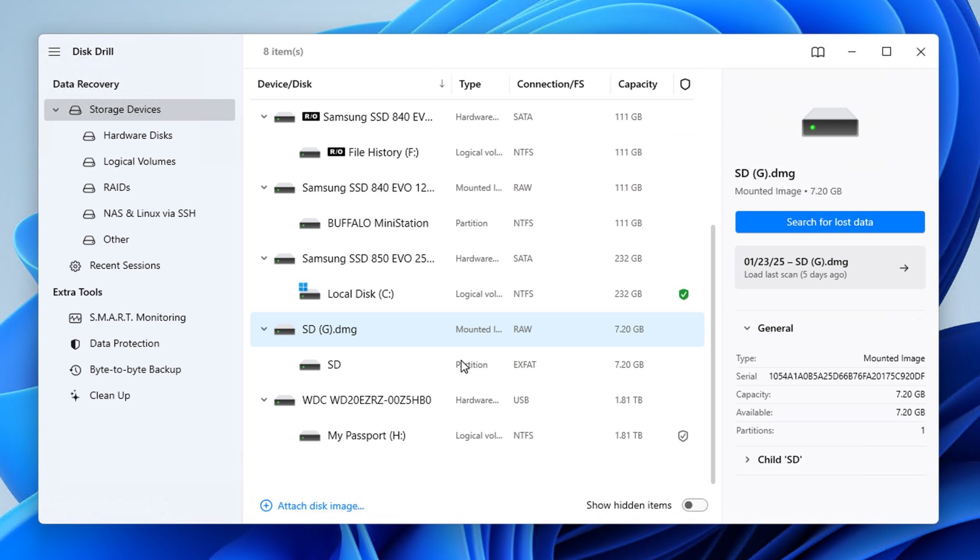Collapse the SD (G).dmg mounted image
The width and height of the screenshot is (980, 560).
click(264, 329)
